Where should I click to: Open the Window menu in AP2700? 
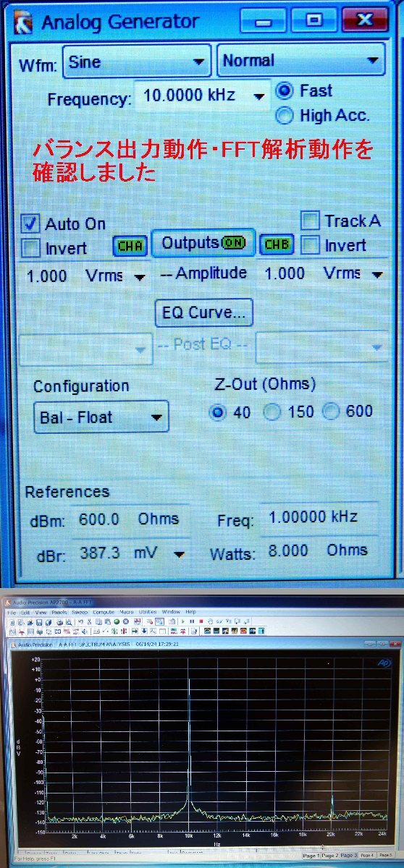click(x=171, y=612)
